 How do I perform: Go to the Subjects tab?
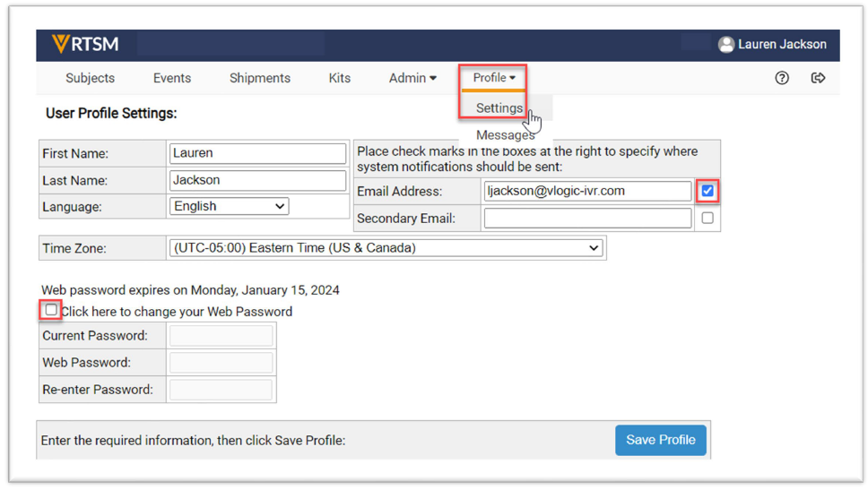tap(90, 78)
